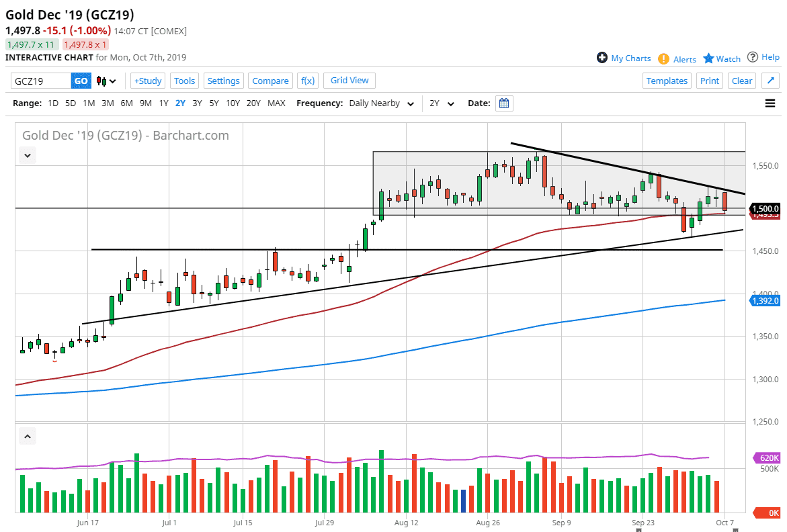Open the Tools menu
The width and height of the screenshot is (787, 532).
pos(184,81)
